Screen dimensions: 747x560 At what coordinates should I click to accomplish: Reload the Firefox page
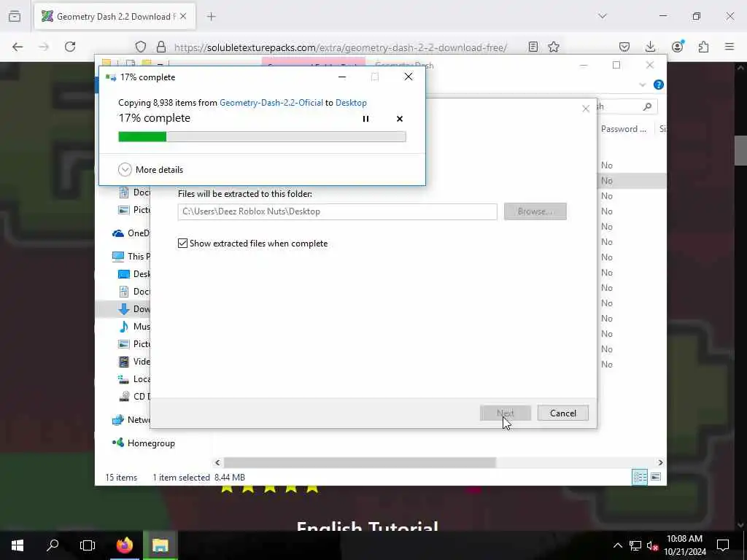click(70, 47)
